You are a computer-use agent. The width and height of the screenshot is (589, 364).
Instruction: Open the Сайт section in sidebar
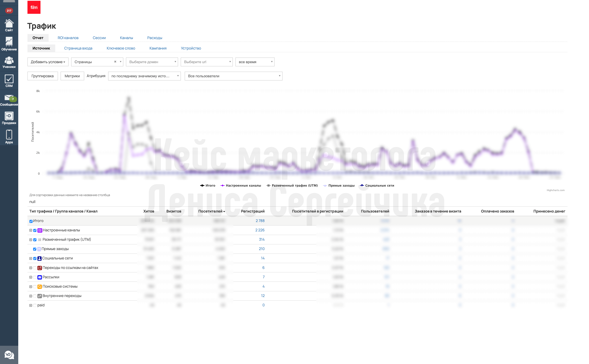tap(9, 25)
